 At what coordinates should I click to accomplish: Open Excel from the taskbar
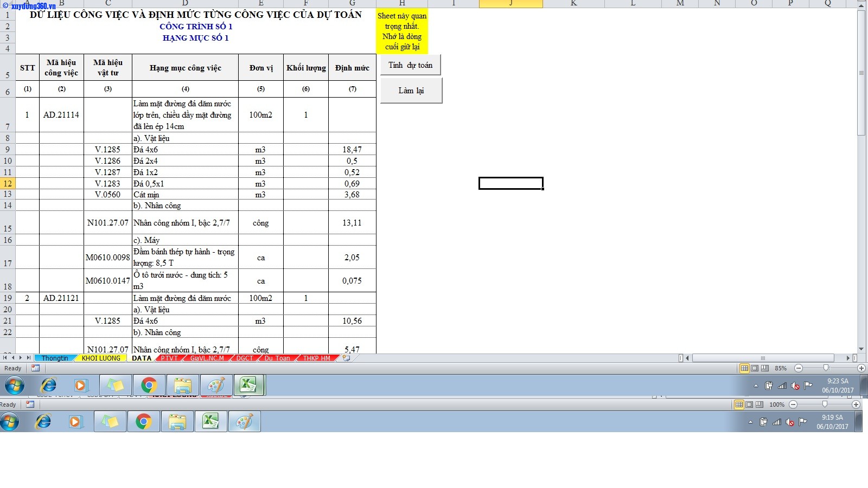tap(249, 386)
